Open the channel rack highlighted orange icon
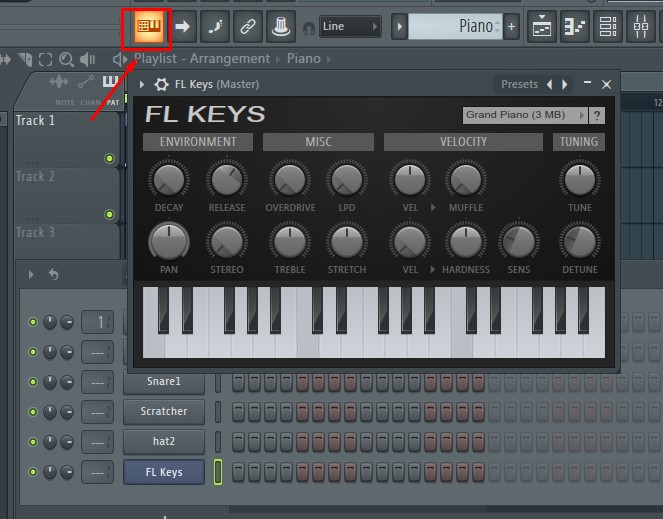 (x=148, y=27)
